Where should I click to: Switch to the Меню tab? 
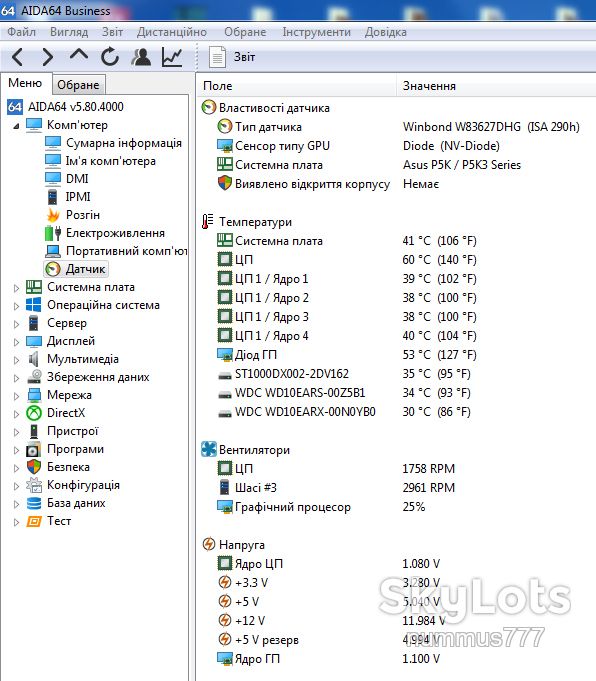(x=25, y=83)
